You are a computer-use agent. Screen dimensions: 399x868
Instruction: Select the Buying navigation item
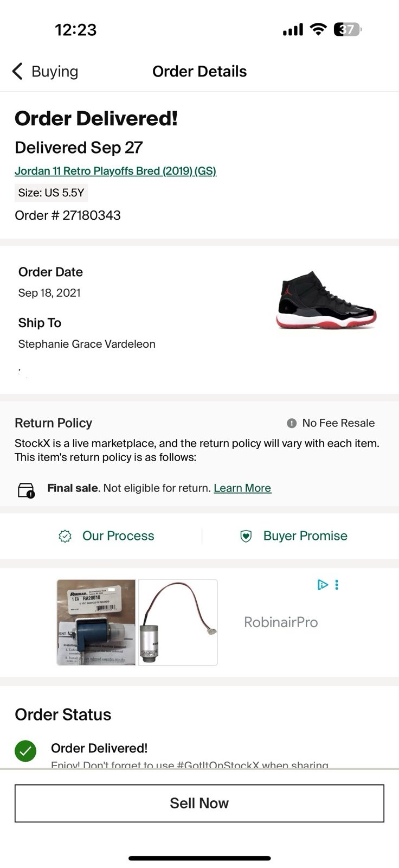tap(54, 71)
